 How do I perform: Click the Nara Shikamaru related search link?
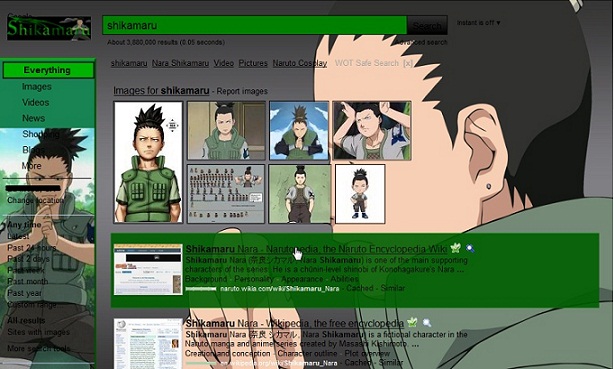coord(180,63)
